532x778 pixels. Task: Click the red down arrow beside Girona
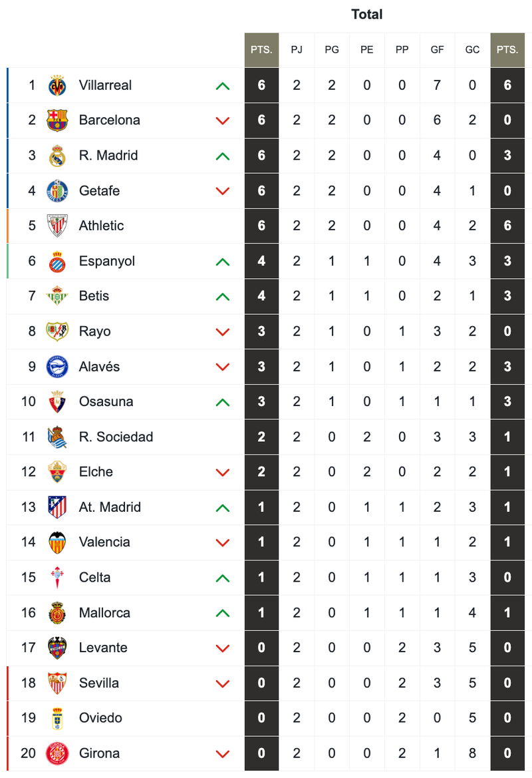tap(223, 754)
